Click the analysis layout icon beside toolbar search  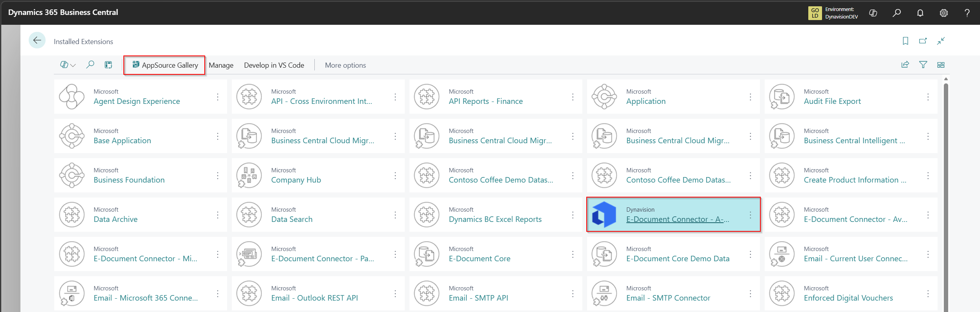coord(108,65)
